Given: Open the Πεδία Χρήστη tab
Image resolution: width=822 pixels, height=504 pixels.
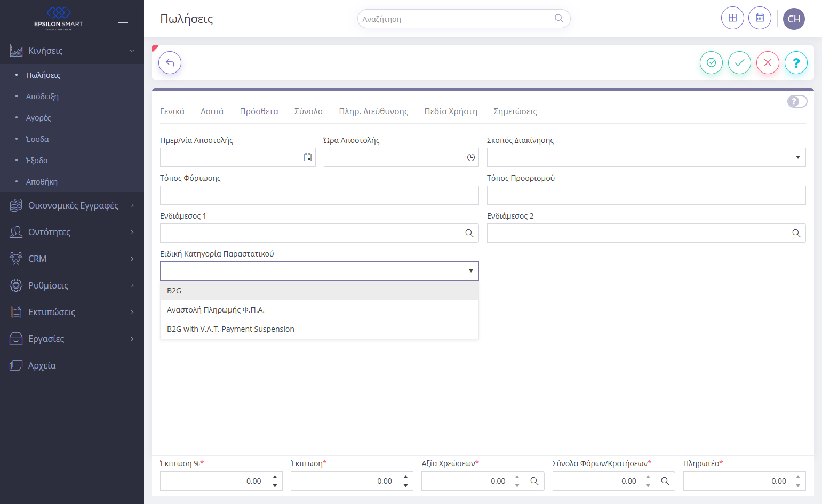Looking at the screenshot, I should point(451,111).
